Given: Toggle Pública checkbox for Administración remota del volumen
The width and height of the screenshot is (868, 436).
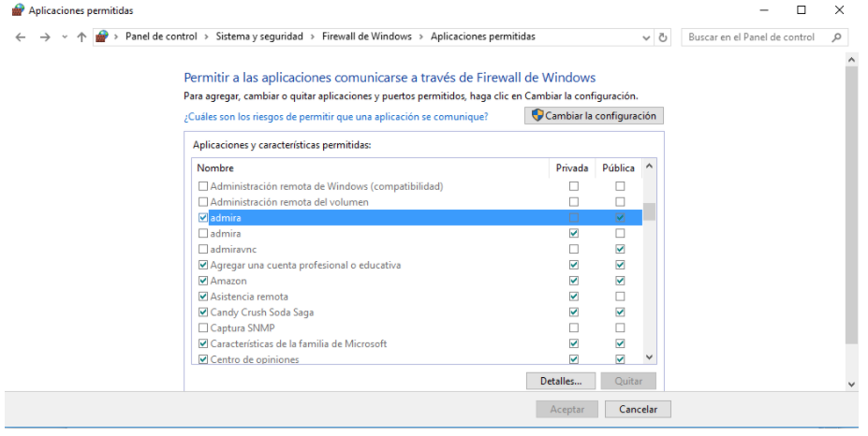Looking at the screenshot, I should (x=620, y=202).
